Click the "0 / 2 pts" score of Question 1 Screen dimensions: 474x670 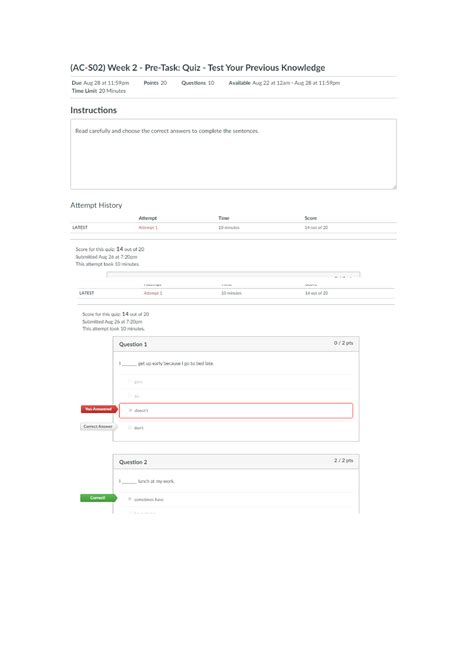344,343
